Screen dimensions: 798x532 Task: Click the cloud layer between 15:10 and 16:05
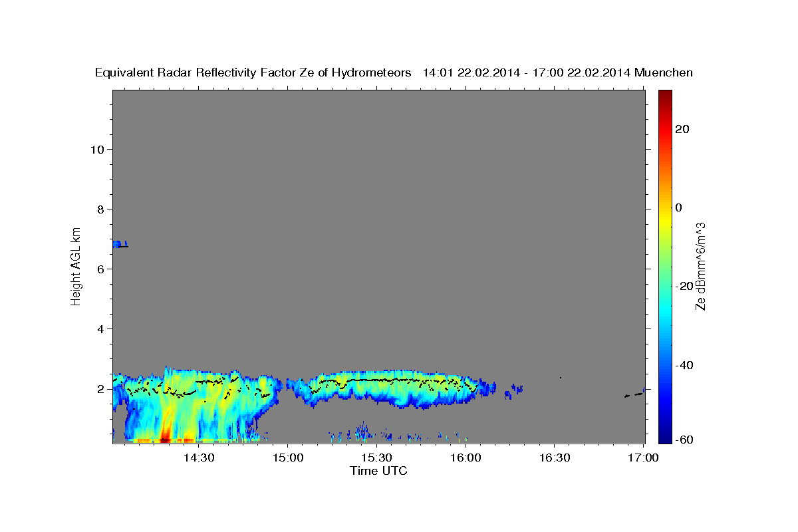click(x=391, y=388)
